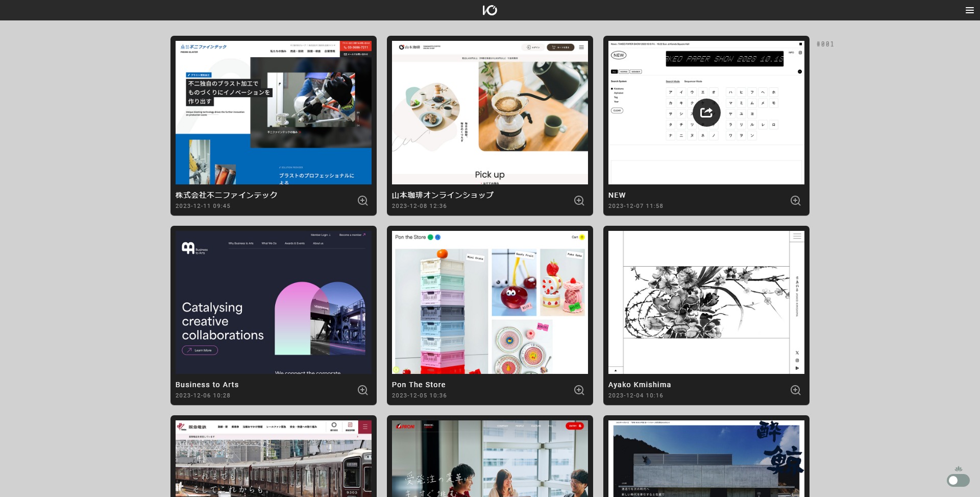980x497 pixels.
Task: Zoom into the Pon The Store card
Action: [x=579, y=390]
